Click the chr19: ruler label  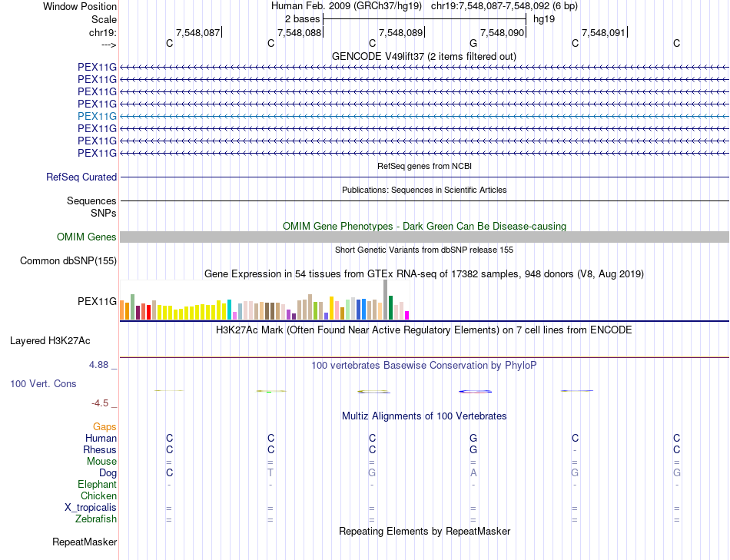tap(103, 32)
